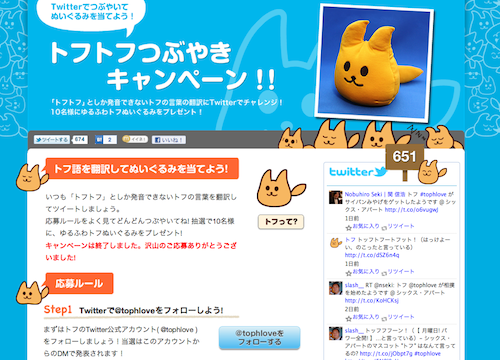Image resolution: width=500 pixels, height=360 pixels.
Task: Click Nobuhiro Seki's avatar in the tweet list
Action: coord(336,197)
